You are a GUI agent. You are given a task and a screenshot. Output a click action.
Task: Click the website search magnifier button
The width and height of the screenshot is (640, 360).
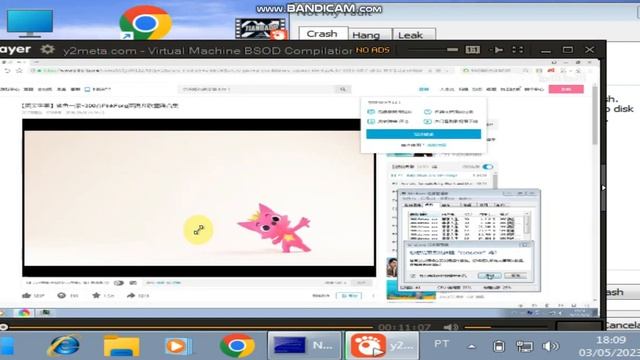343,89
